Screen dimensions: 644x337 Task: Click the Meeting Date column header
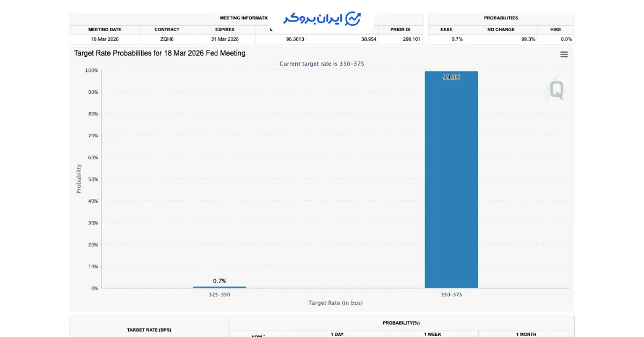pos(105,30)
